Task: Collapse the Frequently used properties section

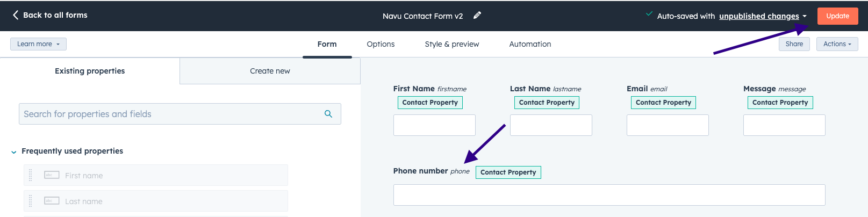Action: coord(14,152)
